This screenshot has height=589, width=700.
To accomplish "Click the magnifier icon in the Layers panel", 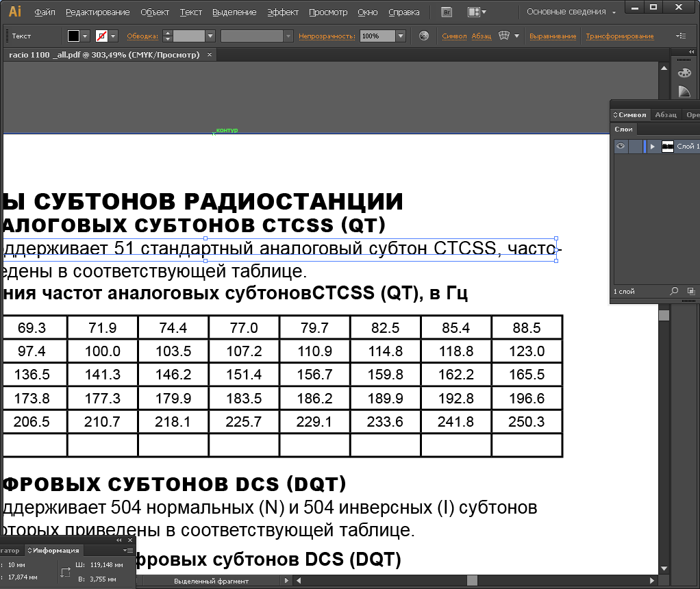I will pos(673,291).
